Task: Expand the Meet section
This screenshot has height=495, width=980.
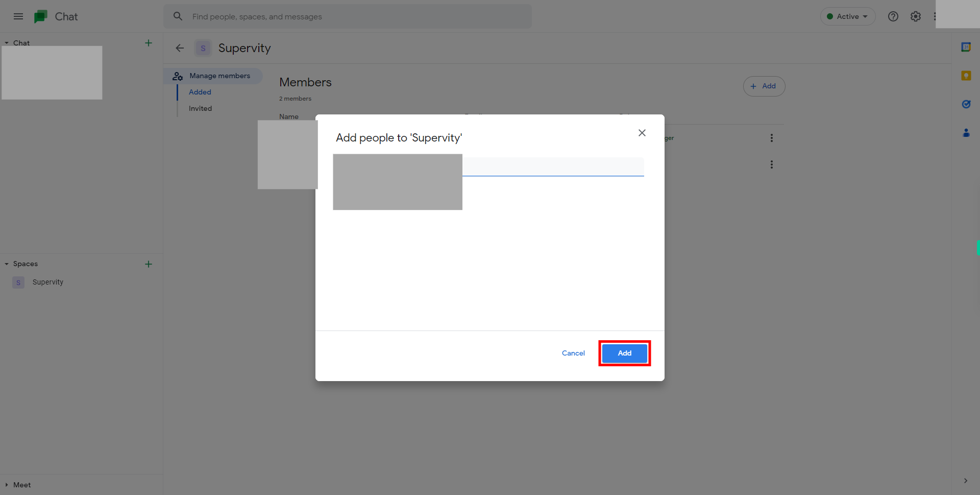Action: click(7, 485)
